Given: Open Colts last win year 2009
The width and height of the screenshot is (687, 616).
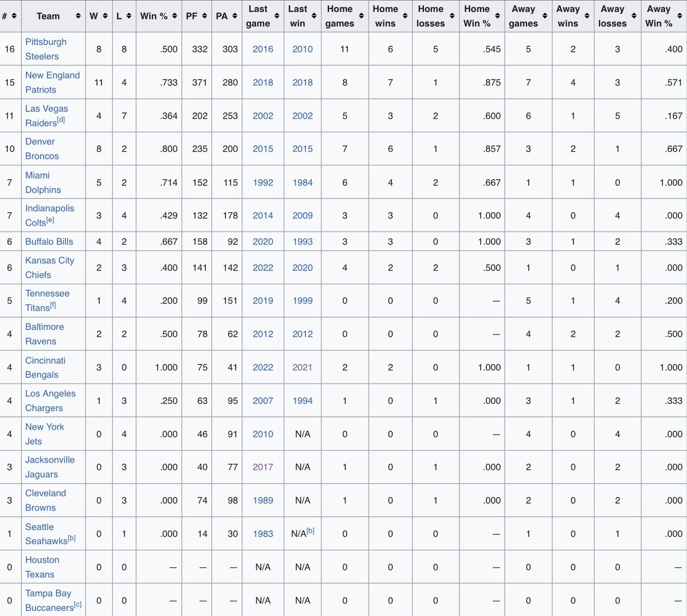Looking at the screenshot, I should tap(303, 216).
